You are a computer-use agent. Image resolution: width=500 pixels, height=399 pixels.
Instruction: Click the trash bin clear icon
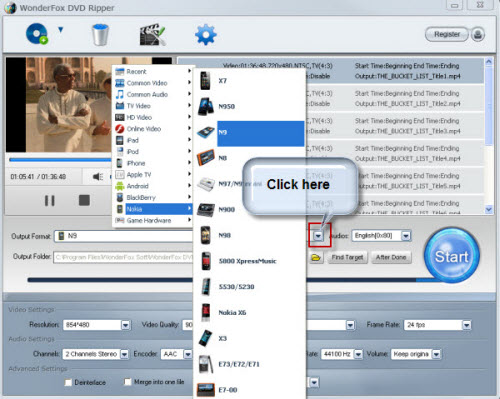(100, 35)
